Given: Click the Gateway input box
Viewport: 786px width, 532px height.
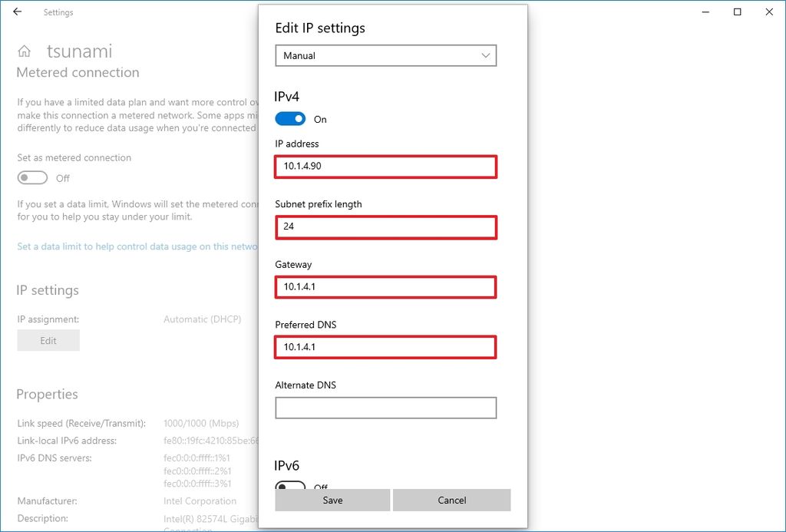Looking at the screenshot, I should click(385, 287).
